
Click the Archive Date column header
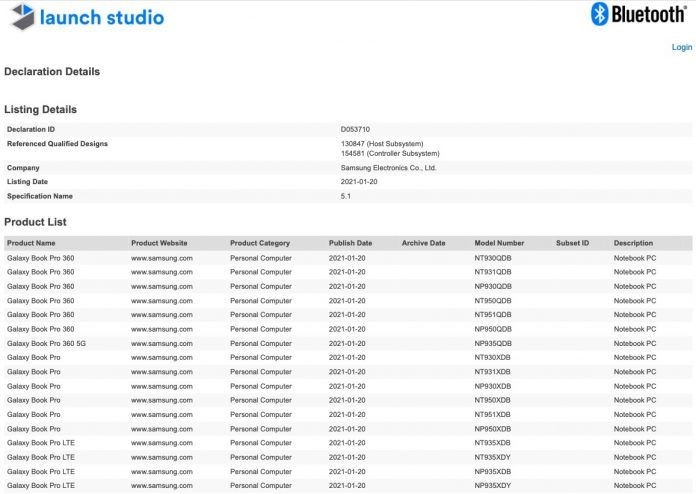pos(423,243)
